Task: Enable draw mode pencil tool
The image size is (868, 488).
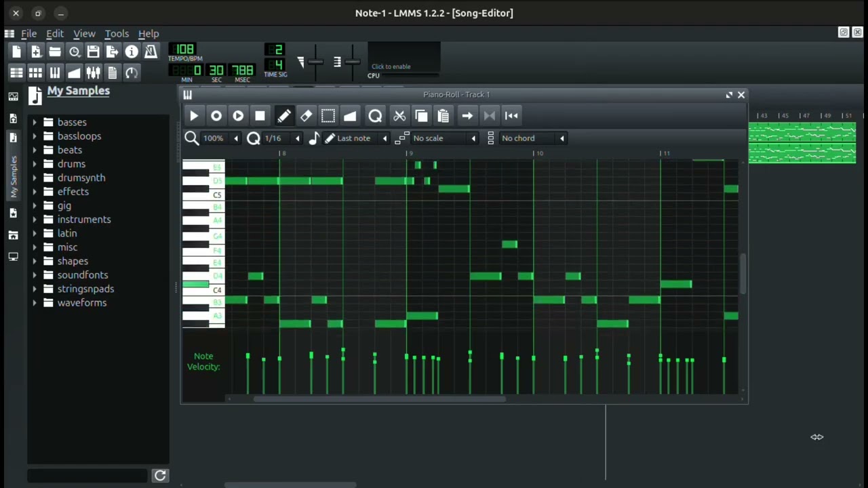Action: point(284,116)
